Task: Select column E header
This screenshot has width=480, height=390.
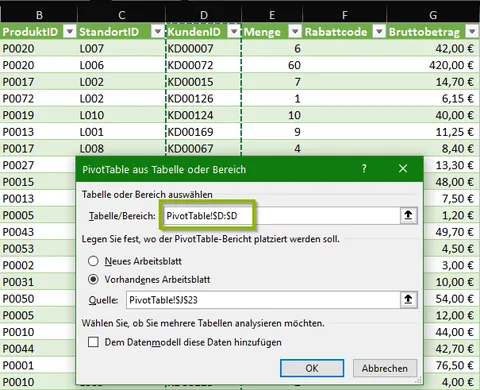Action: (272, 15)
